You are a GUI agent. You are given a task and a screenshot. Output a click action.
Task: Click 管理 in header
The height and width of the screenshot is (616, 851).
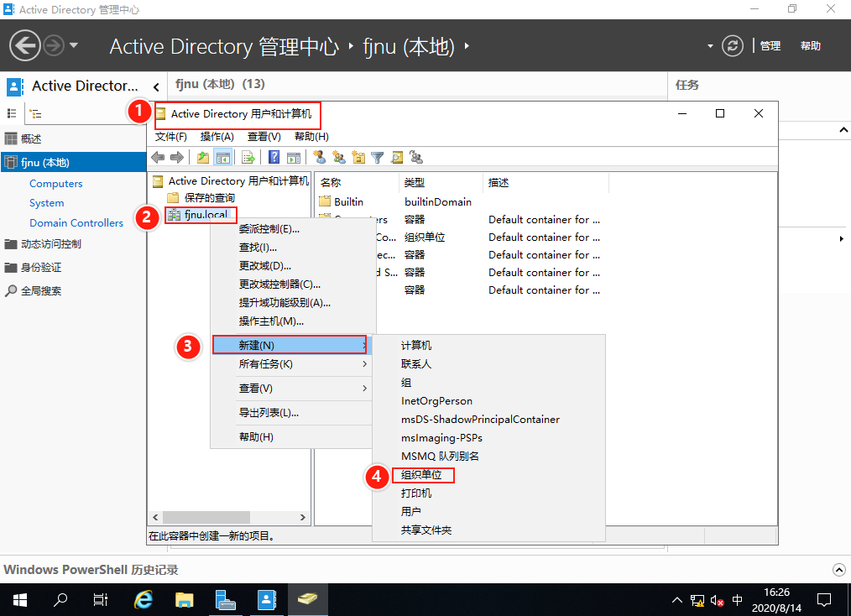tap(770, 46)
